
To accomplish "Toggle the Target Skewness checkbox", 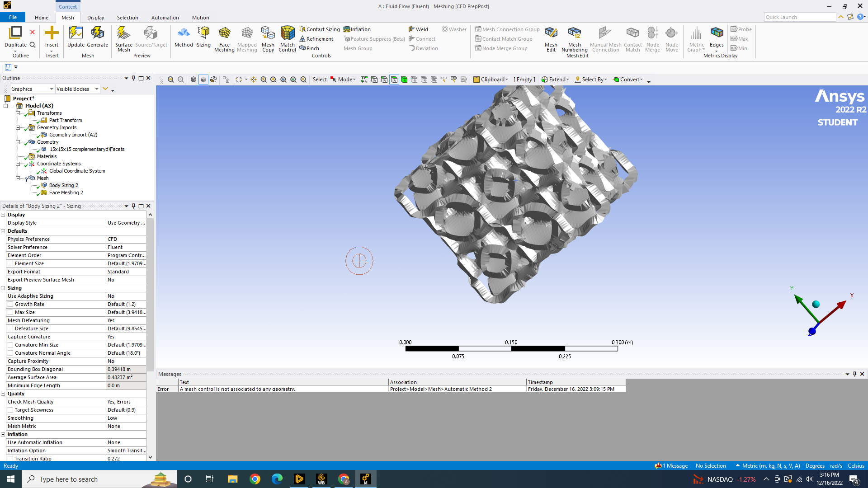I will coord(10,410).
